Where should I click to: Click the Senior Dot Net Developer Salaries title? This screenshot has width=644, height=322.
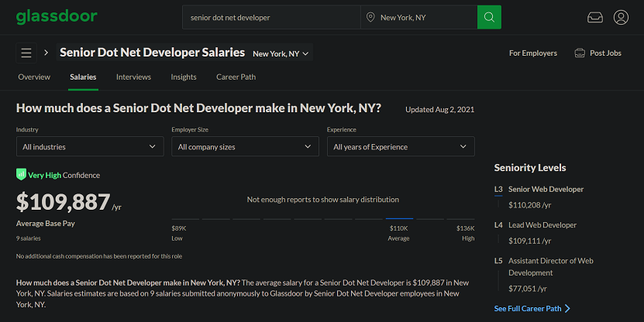coord(153,53)
